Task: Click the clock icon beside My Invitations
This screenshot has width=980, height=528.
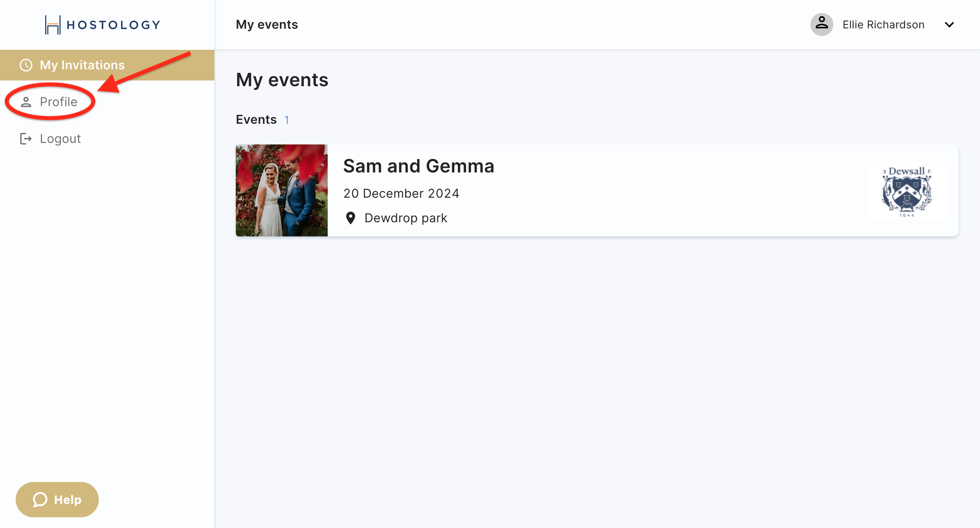Action: click(26, 65)
